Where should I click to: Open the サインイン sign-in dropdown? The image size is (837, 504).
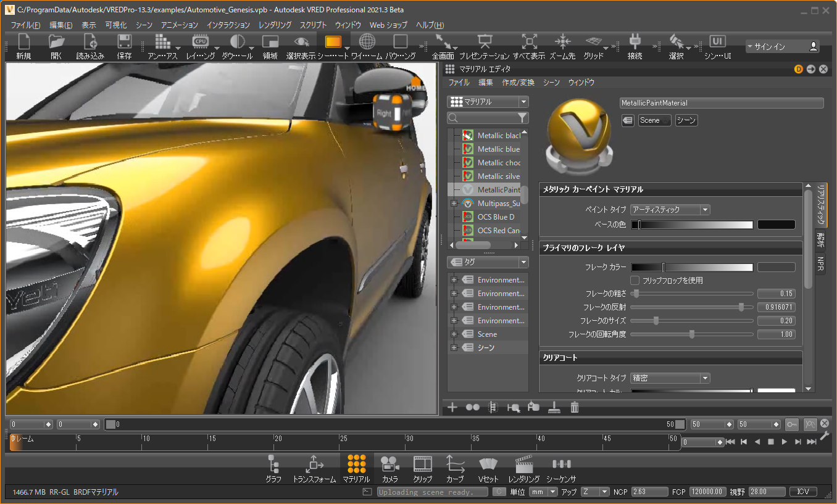click(783, 46)
